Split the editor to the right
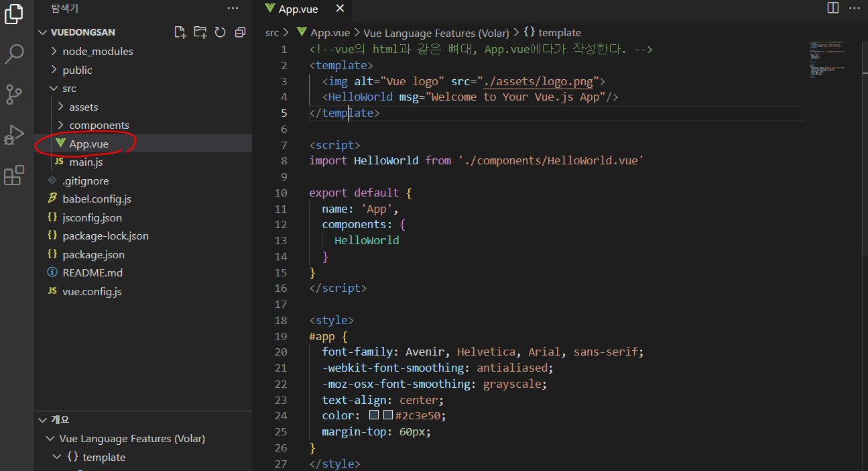The height and width of the screenshot is (471, 868). click(833, 8)
